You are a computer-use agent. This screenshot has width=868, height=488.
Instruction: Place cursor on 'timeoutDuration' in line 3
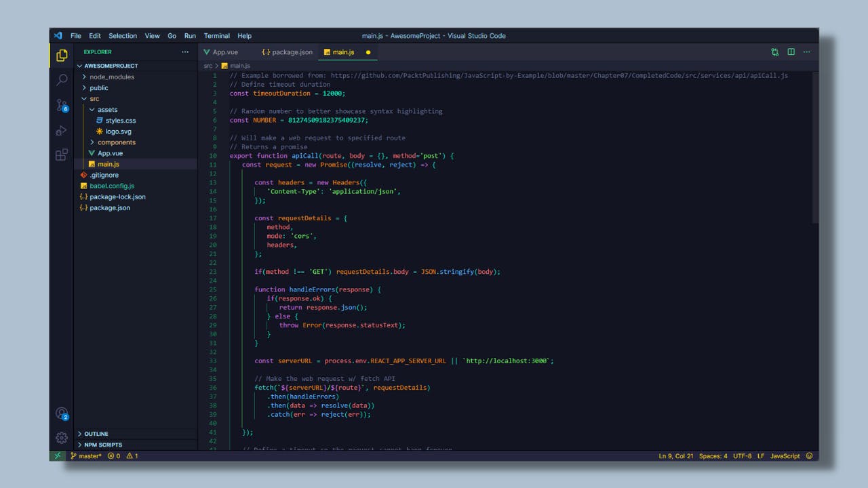[x=282, y=94]
